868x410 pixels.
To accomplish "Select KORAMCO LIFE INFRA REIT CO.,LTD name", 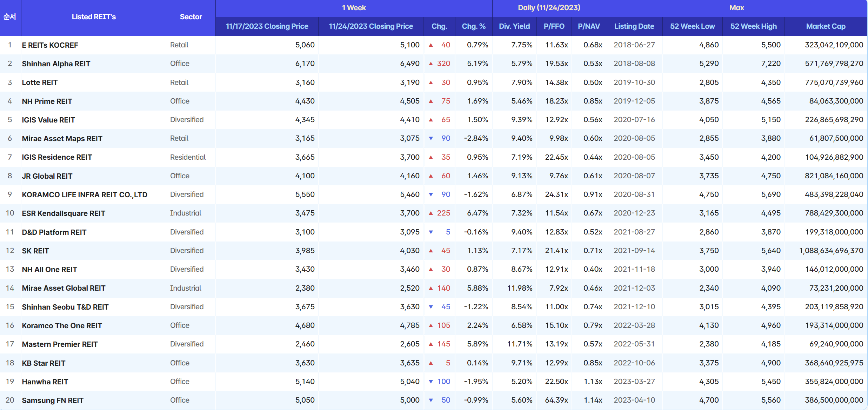I will pos(85,195).
